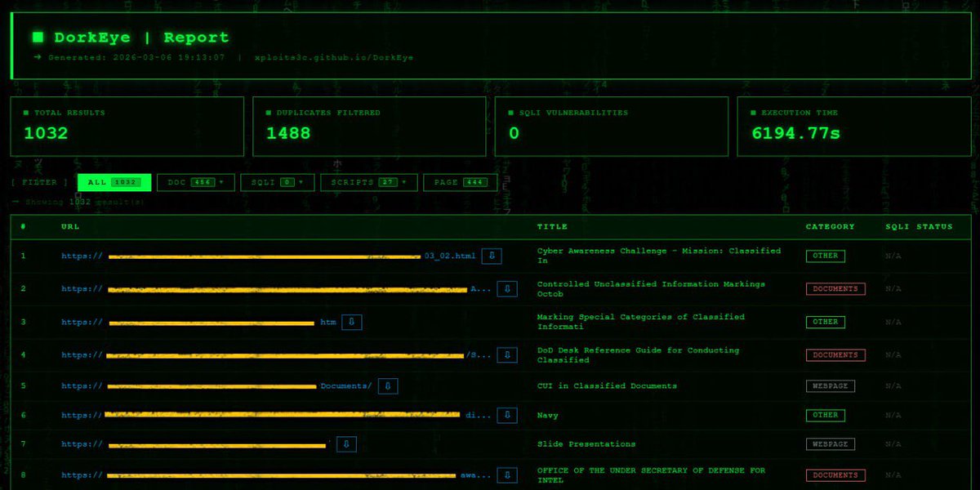Viewport: 980px width, 490px height.
Task: Click the OTHER category badge in row 1
Action: [x=826, y=256]
